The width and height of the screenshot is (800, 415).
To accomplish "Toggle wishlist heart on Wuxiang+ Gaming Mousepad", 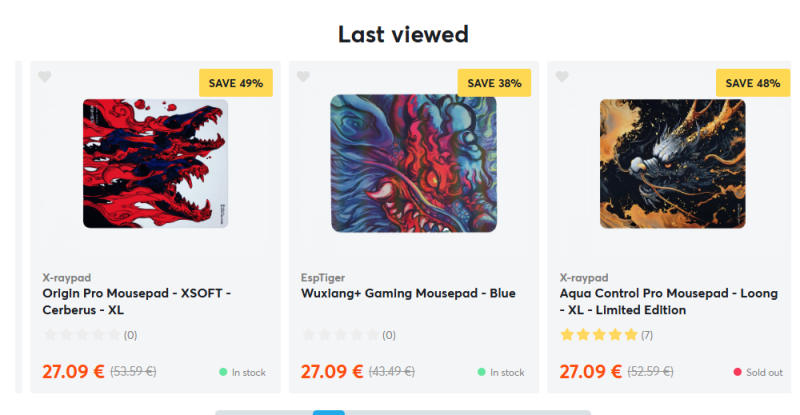I will tap(304, 77).
